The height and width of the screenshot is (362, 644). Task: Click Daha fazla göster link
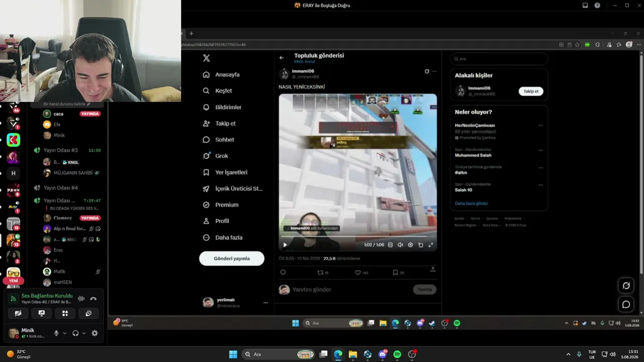(x=471, y=204)
